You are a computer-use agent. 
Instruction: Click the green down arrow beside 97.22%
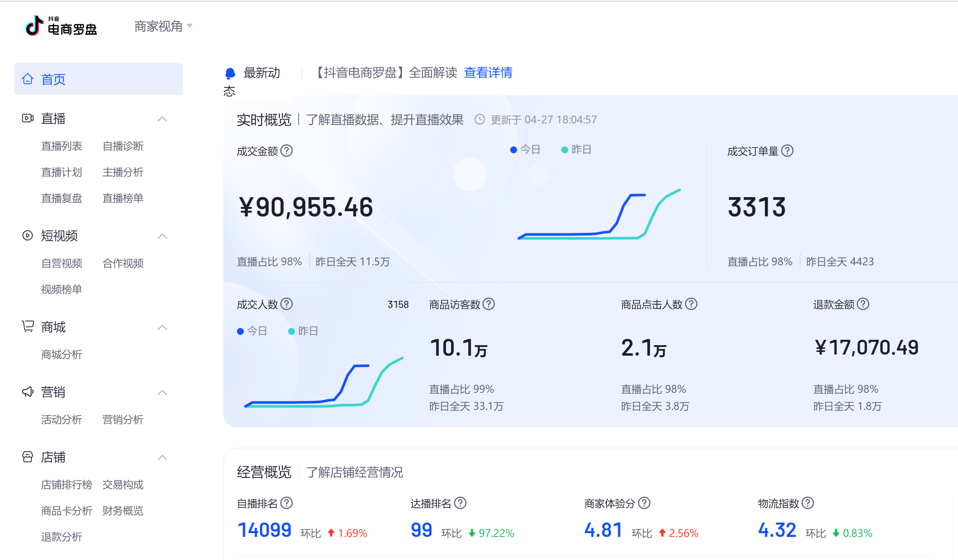click(x=472, y=533)
